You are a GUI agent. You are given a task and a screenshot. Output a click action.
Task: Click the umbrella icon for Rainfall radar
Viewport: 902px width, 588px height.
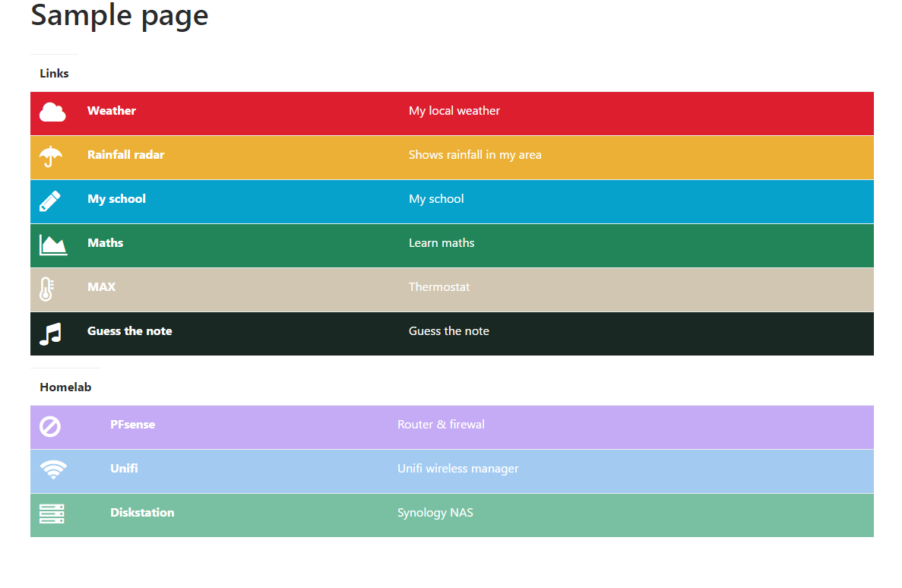(51, 156)
